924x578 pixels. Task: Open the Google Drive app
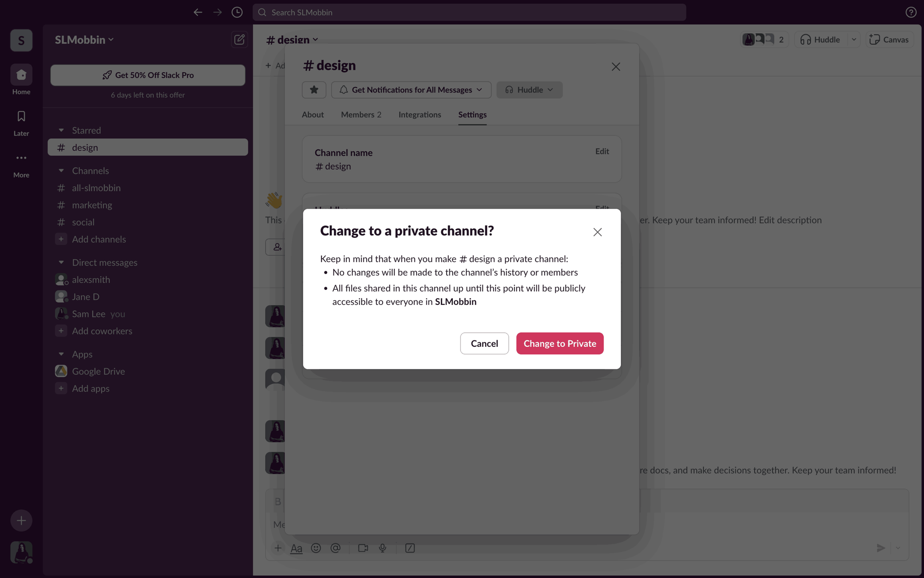coord(148,371)
